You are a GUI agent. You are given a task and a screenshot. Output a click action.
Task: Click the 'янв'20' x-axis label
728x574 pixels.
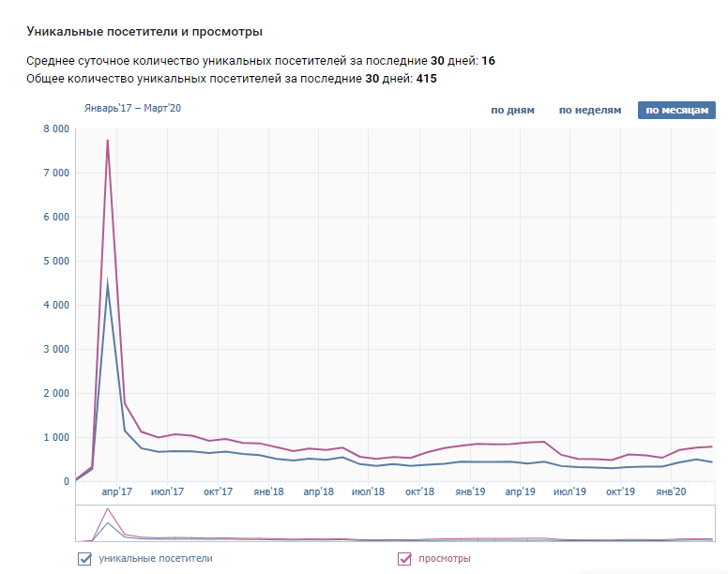[671, 491]
